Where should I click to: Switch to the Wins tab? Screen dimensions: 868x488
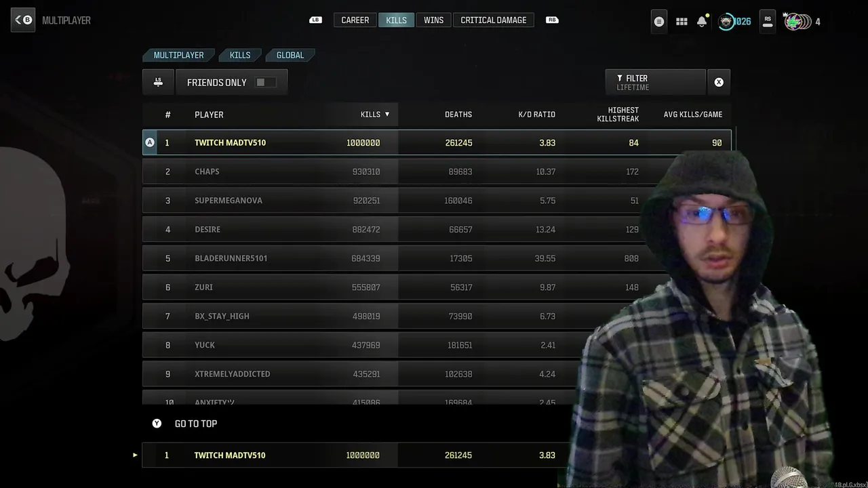tap(433, 20)
